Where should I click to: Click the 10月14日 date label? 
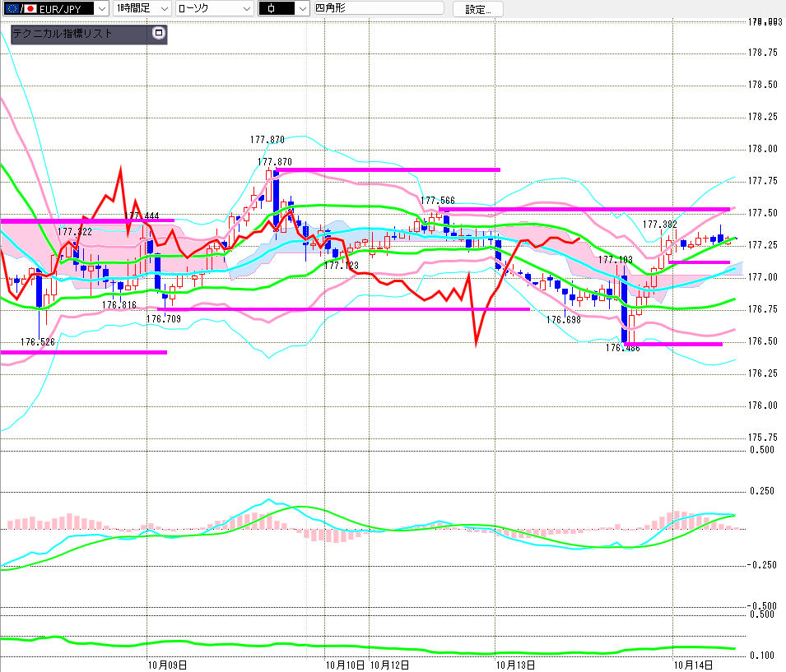tap(693, 665)
